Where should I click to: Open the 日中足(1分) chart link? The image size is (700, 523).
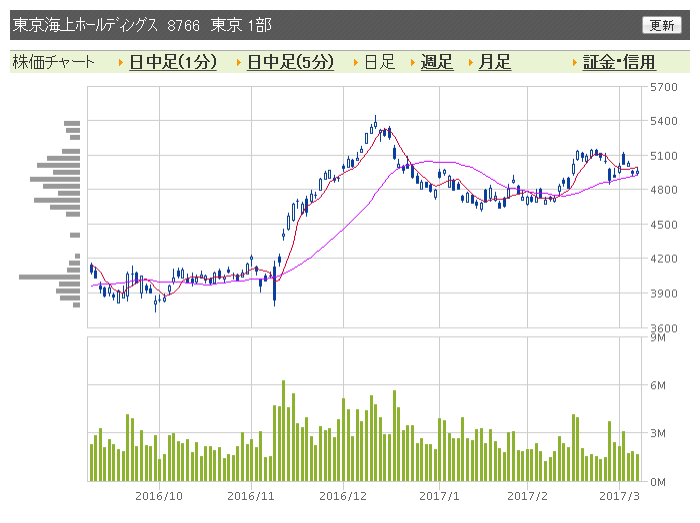[x=173, y=62]
